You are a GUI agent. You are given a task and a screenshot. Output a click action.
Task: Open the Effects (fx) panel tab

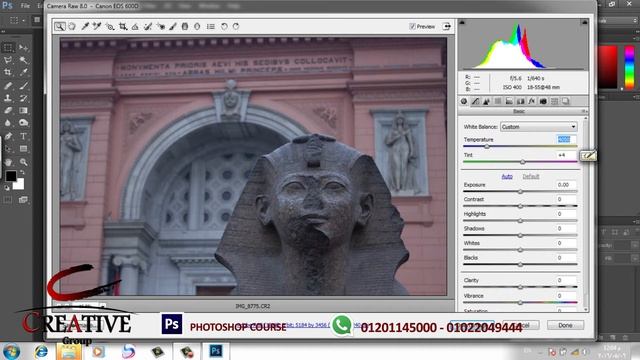[x=531, y=101]
